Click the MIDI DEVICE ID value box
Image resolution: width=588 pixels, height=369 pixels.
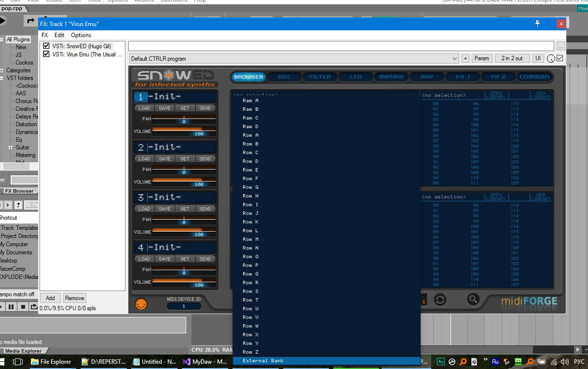coord(184,306)
